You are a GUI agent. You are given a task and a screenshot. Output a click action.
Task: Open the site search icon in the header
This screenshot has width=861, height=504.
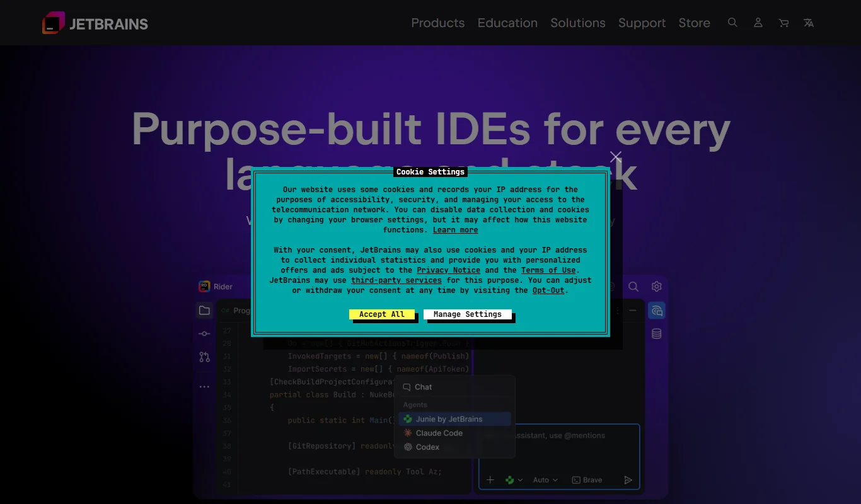click(x=732, y=23)
